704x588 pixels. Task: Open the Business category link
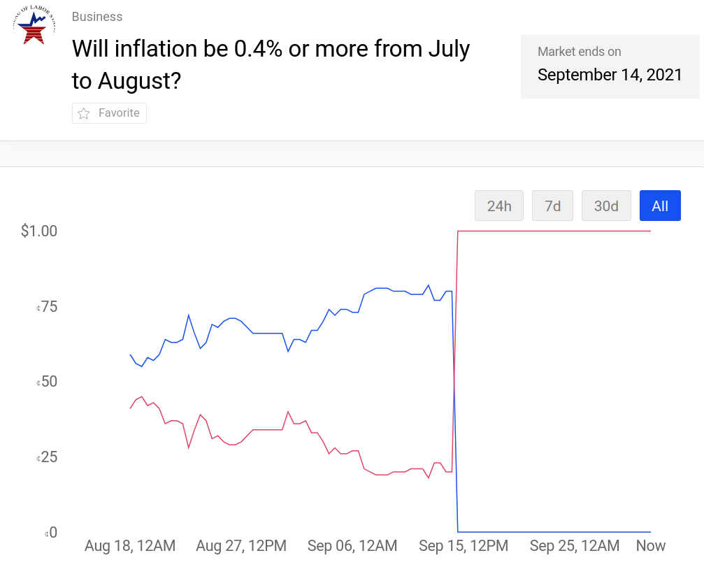coord(97,17)
